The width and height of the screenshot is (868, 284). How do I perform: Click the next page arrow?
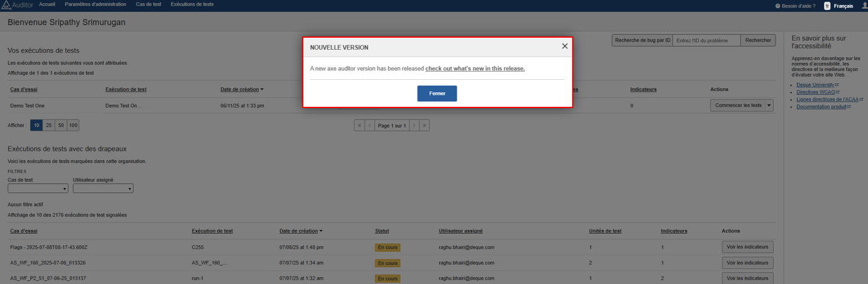click(x=414, y=126)
